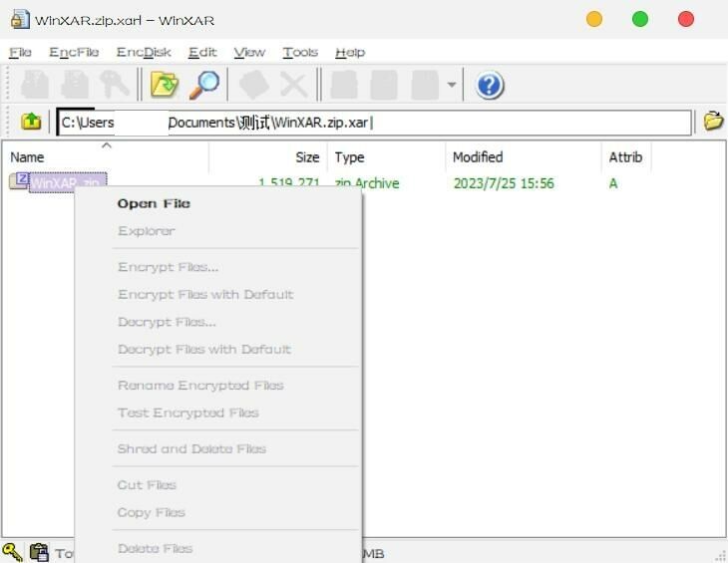Open the EncFile menu
This screenshot has width=728, height=563.
point(74,52)
